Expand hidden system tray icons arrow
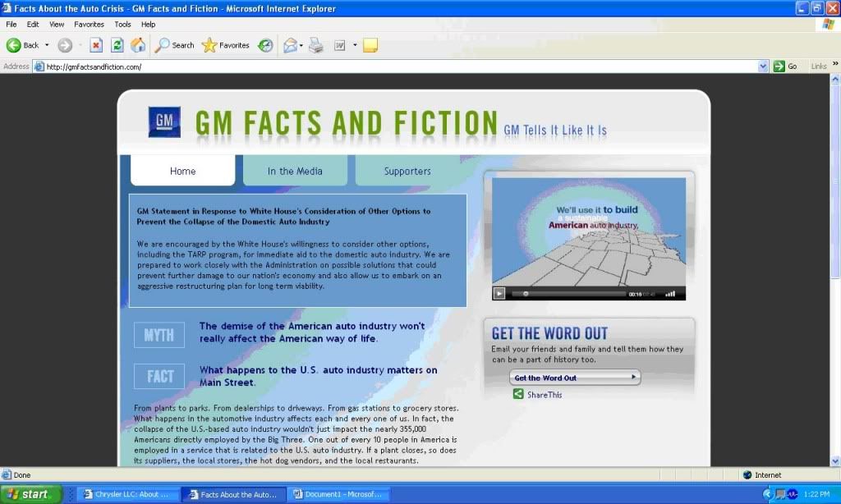 pyautogui.click(x=767, y=494)
